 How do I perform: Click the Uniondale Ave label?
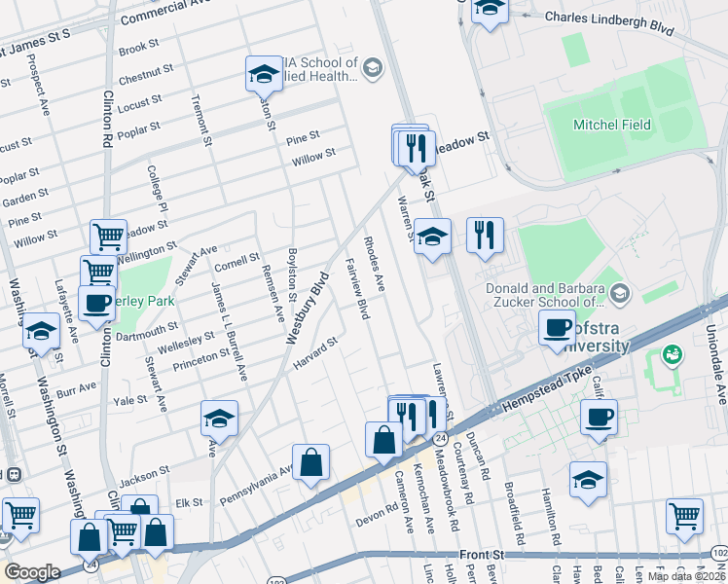click(715, 364)
